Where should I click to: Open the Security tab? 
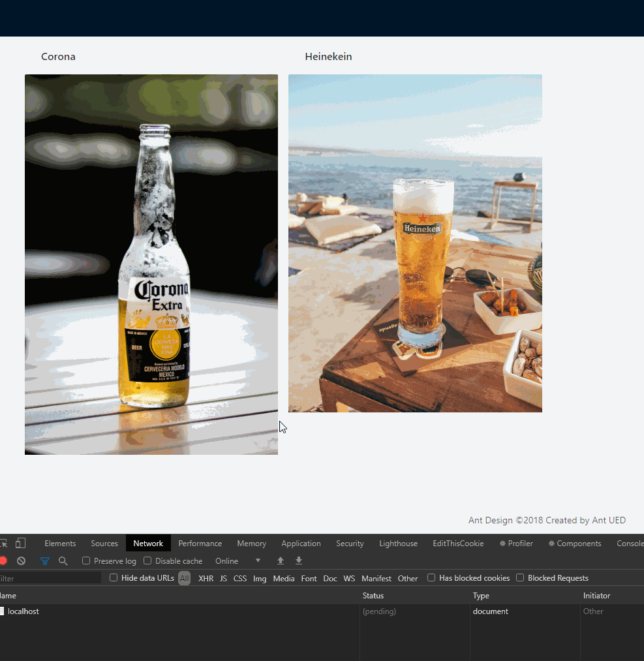tap(350, 544)
